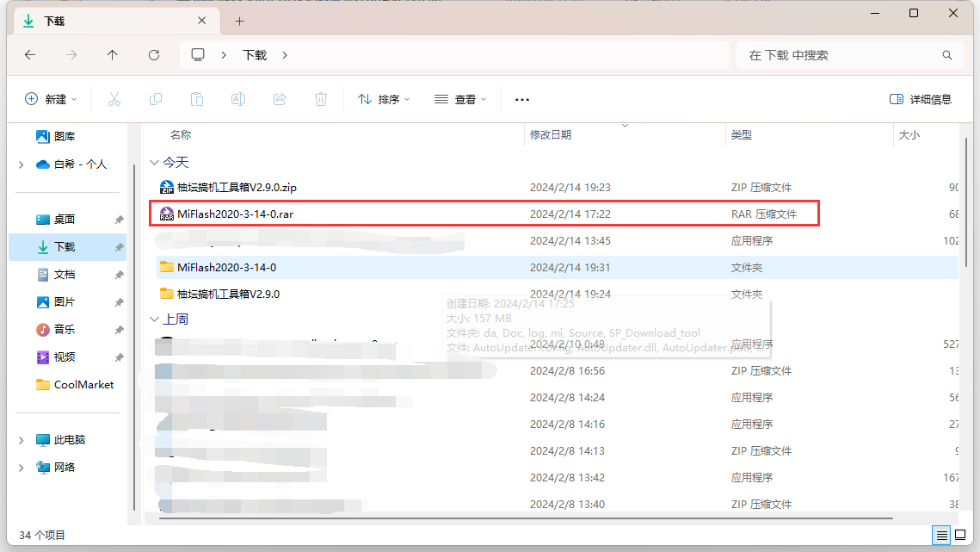Select the MiFlash2020-3-14-0 folder name

click(227, 267)
